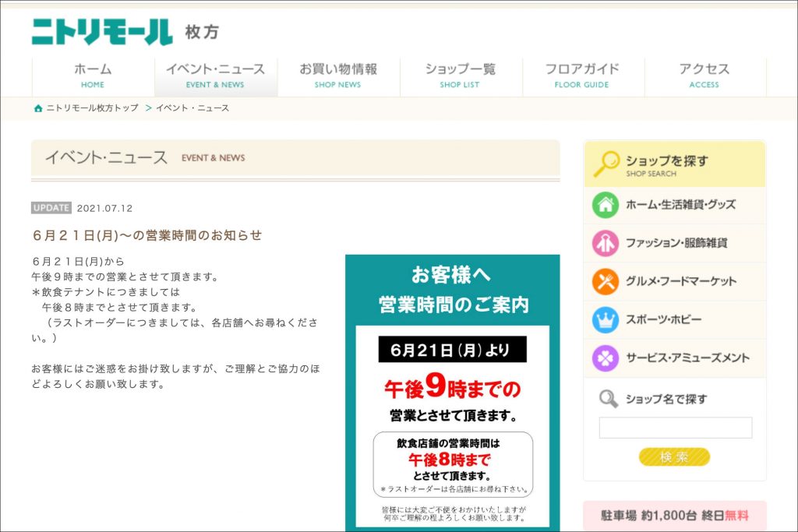Viewport: 798px width, 532px height.
Task: Click the blue crown sports and hobby icon
Action: tap(605, 319)
